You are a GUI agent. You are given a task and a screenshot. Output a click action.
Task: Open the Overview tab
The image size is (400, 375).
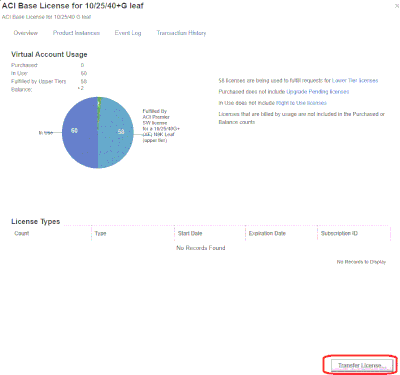pos(26,33)
